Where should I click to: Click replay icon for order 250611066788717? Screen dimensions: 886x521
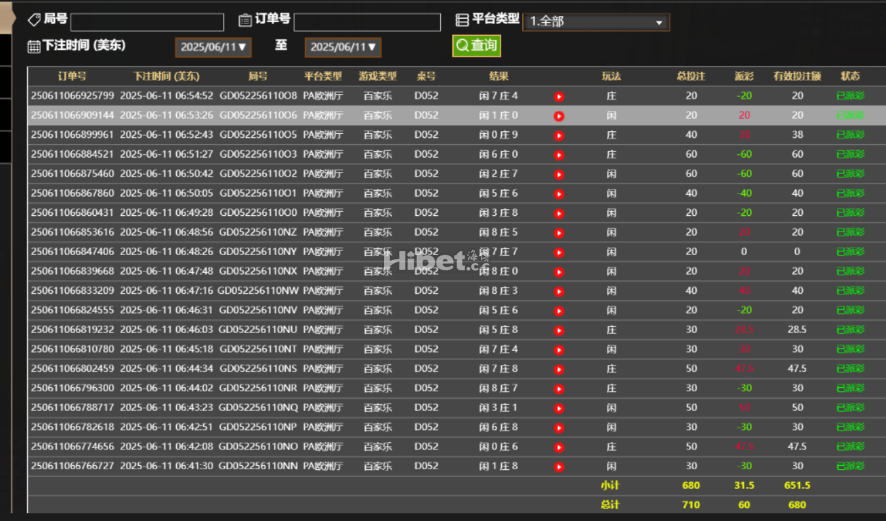559,408
